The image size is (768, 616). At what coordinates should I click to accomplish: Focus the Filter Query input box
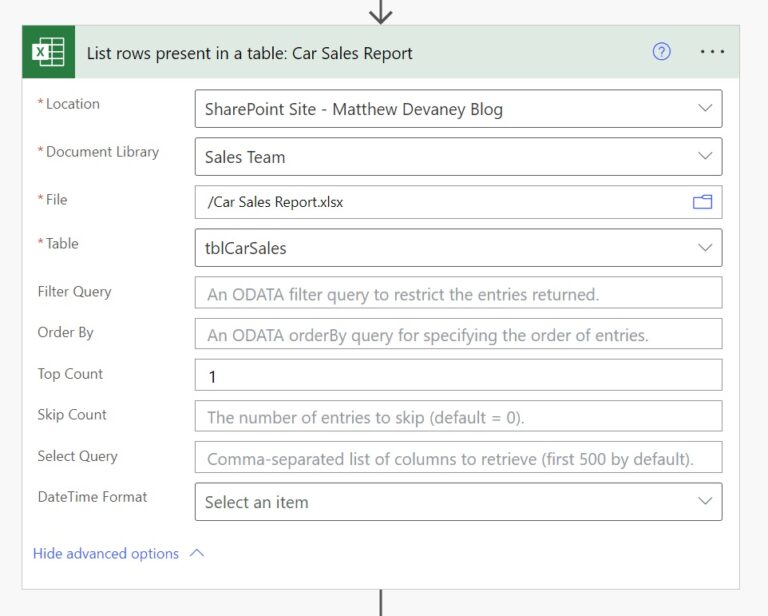457,293
